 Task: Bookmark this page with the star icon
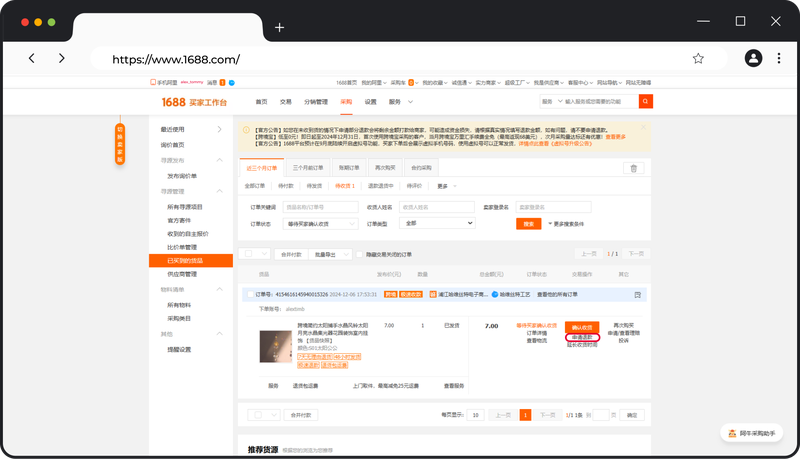coord(698,59)
